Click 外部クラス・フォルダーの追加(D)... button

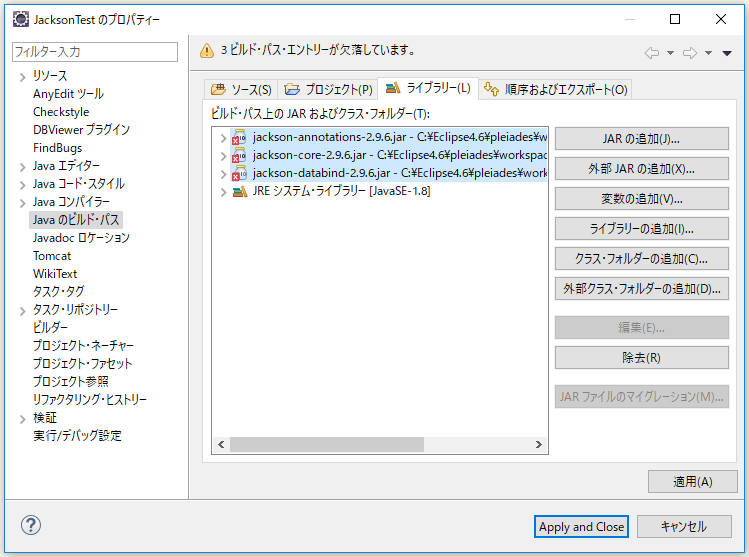642,289
